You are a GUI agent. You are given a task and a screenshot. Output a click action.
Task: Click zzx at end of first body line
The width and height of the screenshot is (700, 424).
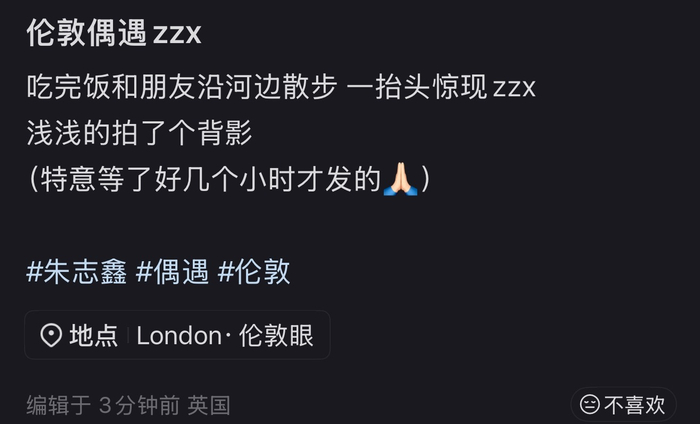514,88
